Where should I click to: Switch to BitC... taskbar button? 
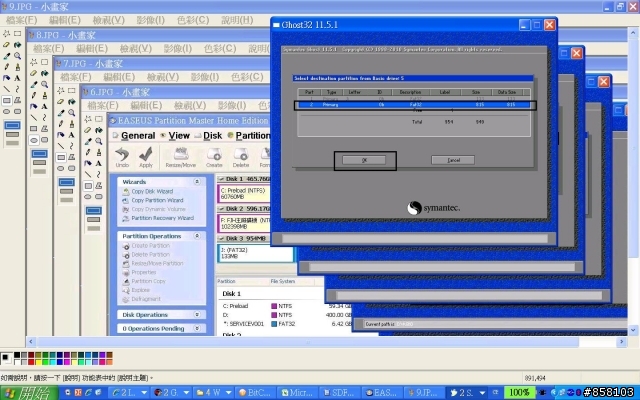(x=255, y=393)
